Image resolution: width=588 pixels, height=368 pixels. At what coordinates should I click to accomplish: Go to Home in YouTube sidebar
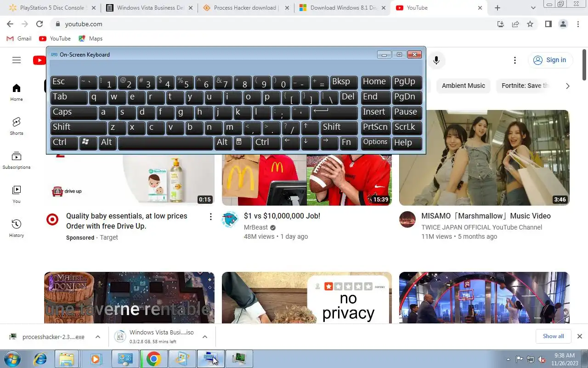(x=17, y=92)
